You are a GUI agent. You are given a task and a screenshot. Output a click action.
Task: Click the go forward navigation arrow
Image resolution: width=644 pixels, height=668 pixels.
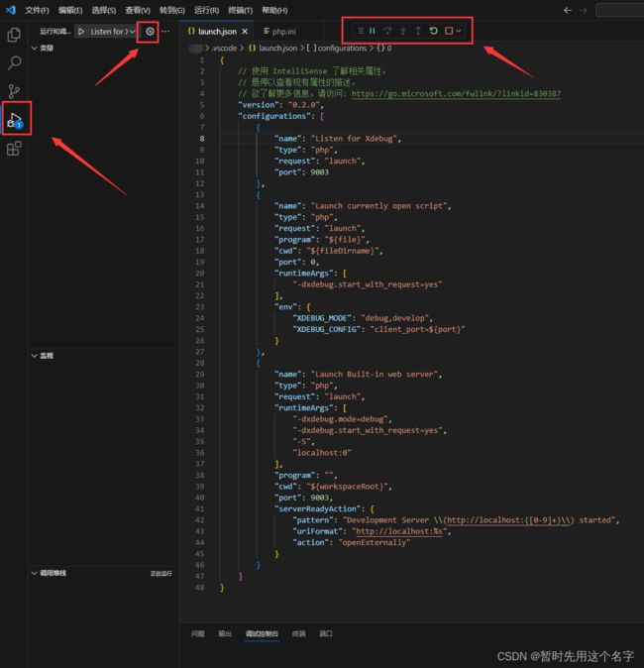584,10
